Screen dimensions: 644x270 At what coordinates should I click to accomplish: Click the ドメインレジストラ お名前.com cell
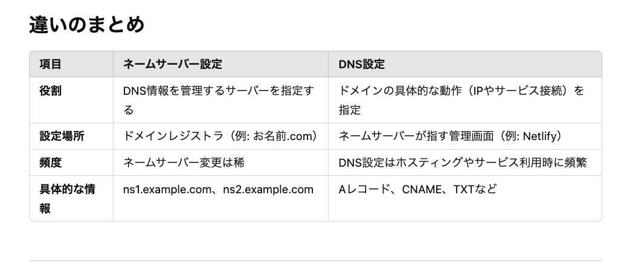point(221,137)
